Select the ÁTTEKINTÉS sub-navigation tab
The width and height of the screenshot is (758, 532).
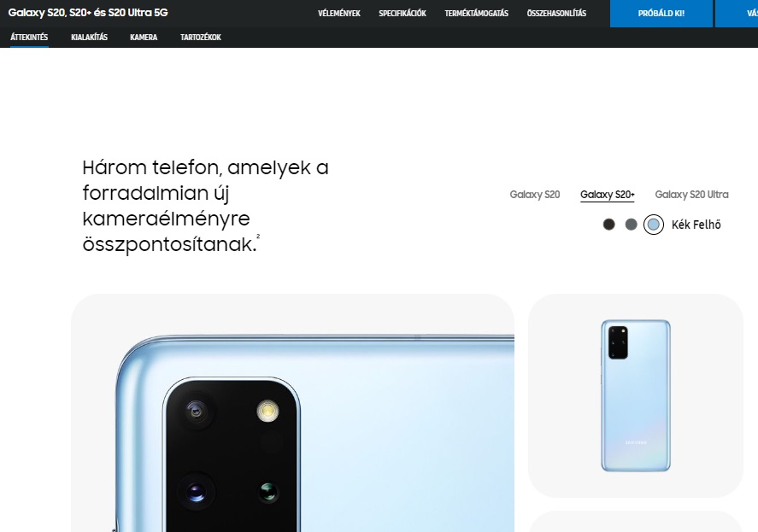click(x=29, y=38)
